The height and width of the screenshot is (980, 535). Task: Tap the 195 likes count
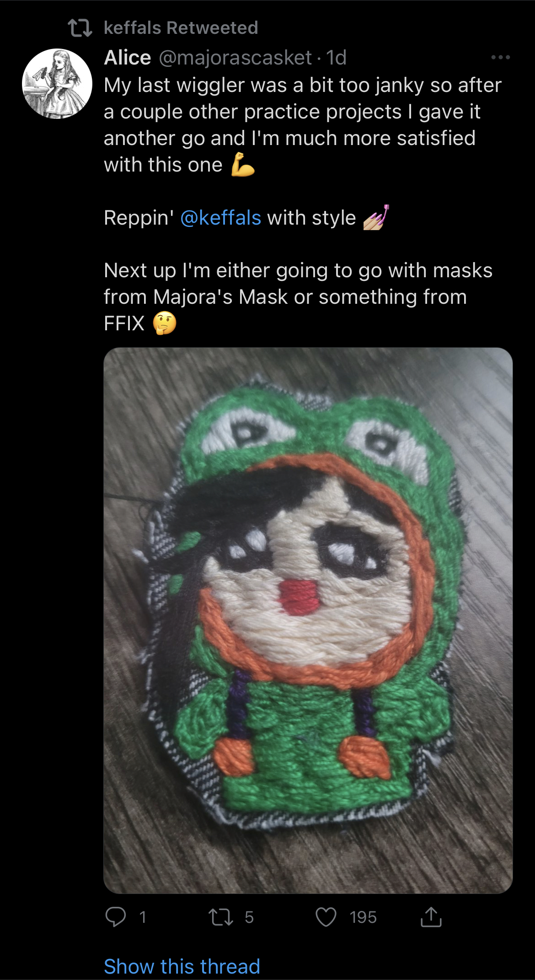coord(363,917)
